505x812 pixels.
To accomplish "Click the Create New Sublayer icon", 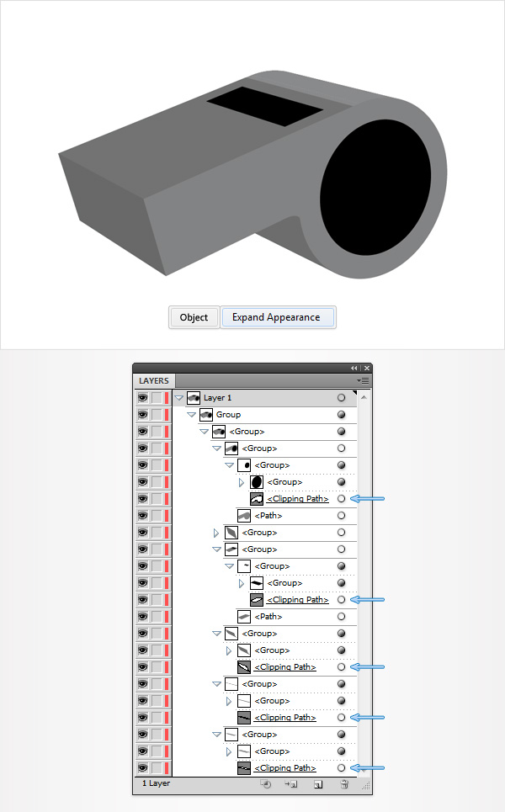I will click(x=291, y=784).
